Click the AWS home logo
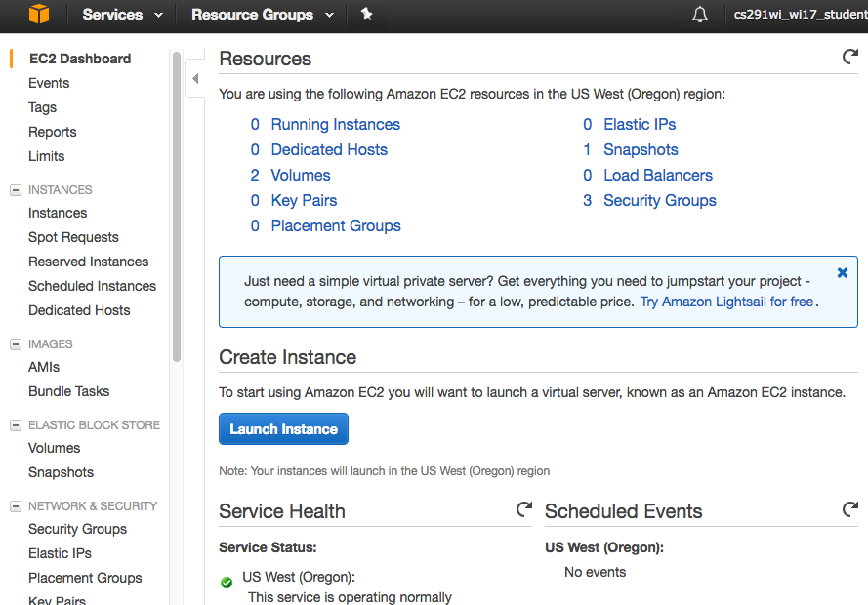 37,16
